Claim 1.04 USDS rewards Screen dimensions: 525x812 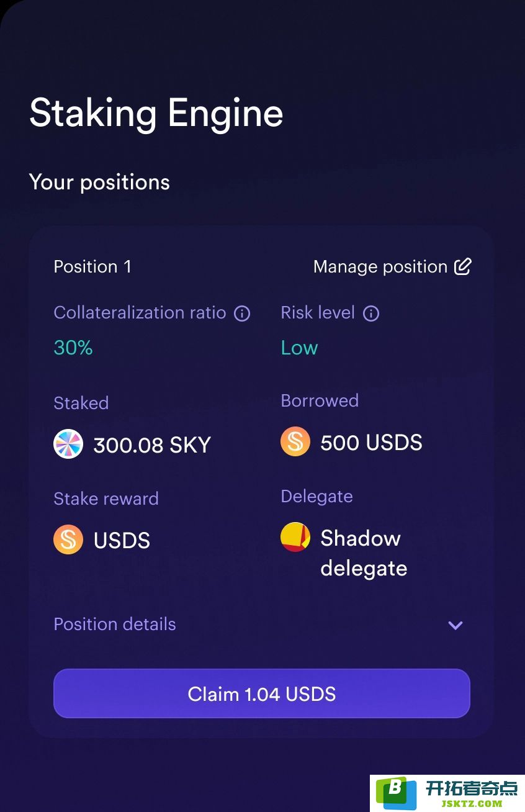[x=262, y=693]
